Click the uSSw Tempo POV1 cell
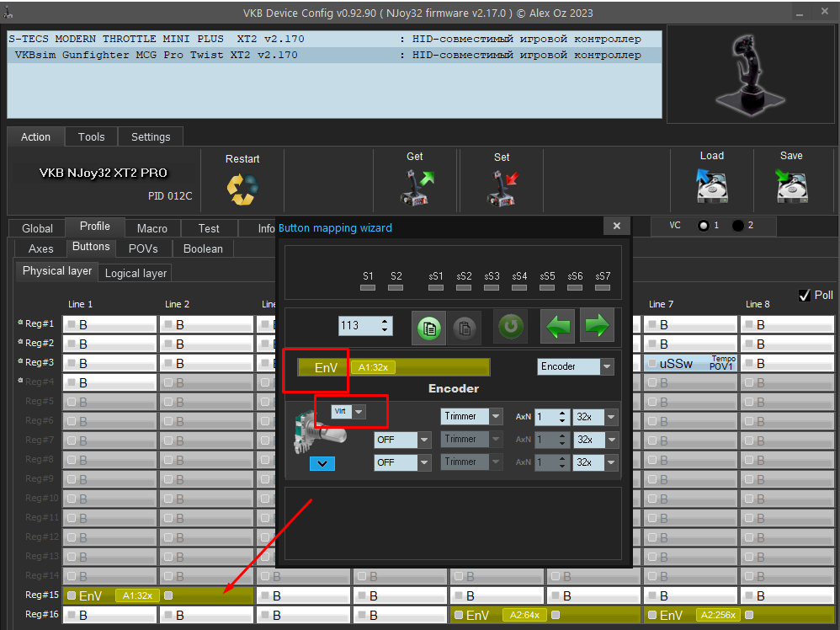Viewport: 840px width, 630px height. point(691,363)
